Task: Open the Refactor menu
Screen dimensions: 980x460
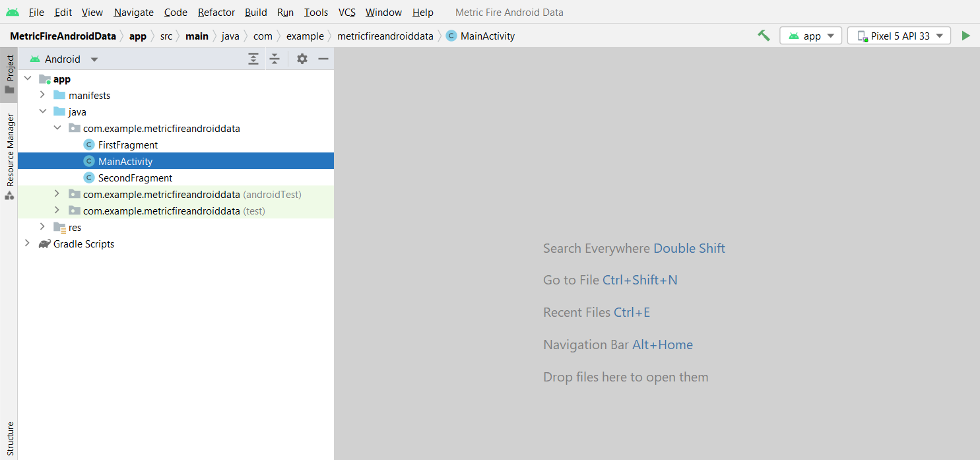Action: 216,12
